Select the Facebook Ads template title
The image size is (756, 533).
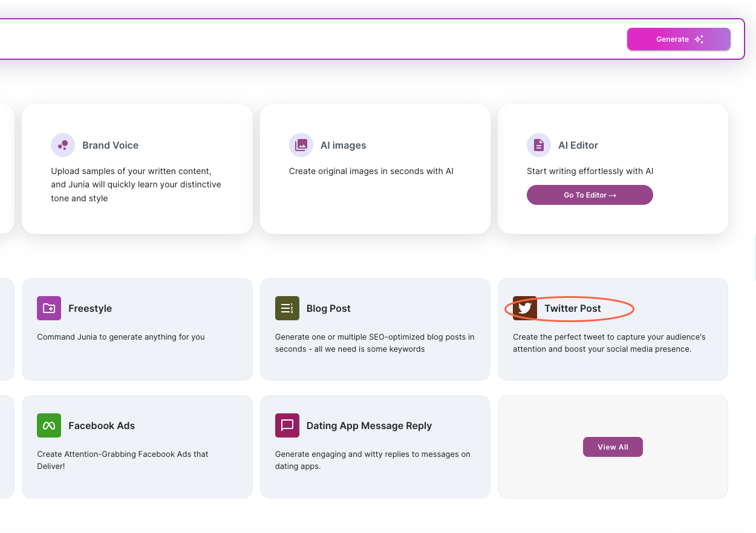pyautogui.click(x=102, y=425)
